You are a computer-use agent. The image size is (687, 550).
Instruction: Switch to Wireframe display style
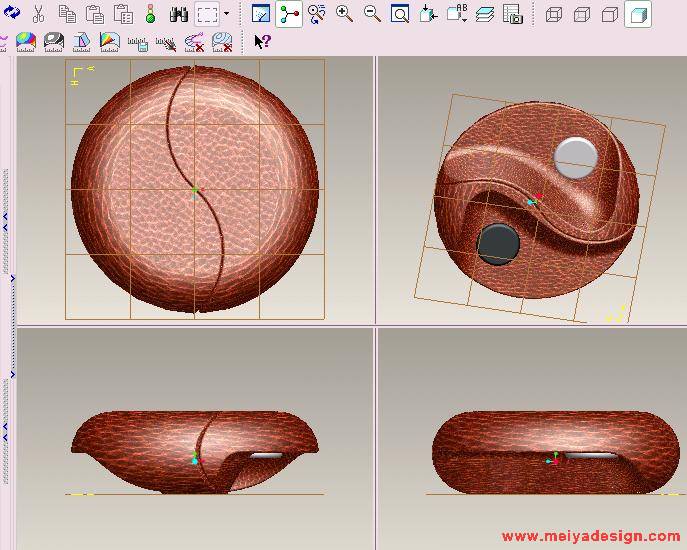click(554, 15)
